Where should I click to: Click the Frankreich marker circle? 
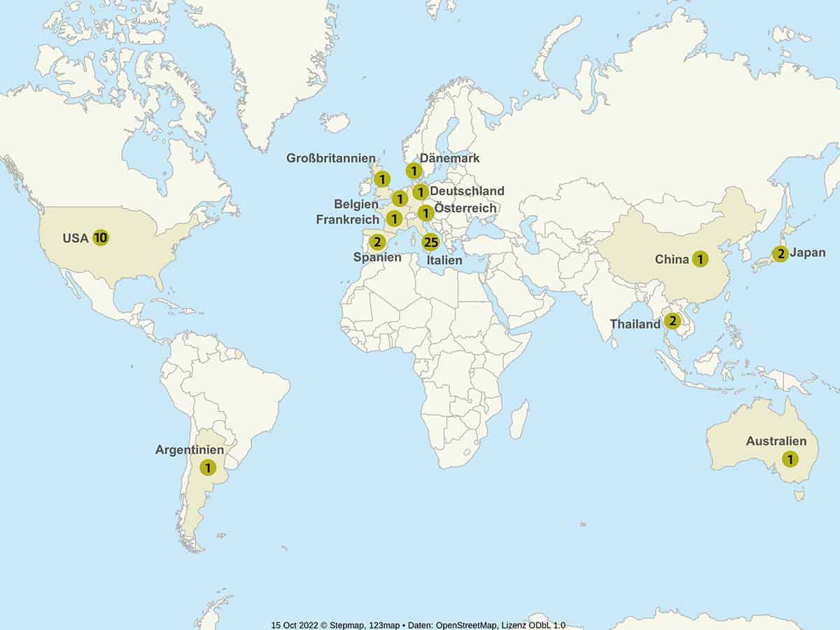[393, 219]
